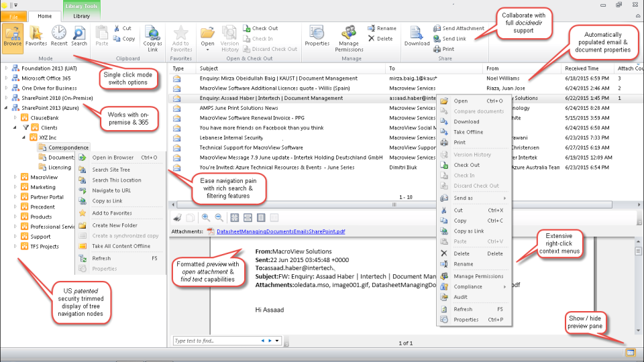
Task: Choose Compliance in the document context menu
Action: [x=474, y=286]
